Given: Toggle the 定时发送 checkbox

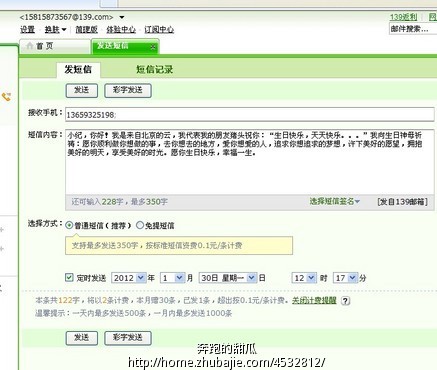Looking at the screenshot, I should [69, 277].
